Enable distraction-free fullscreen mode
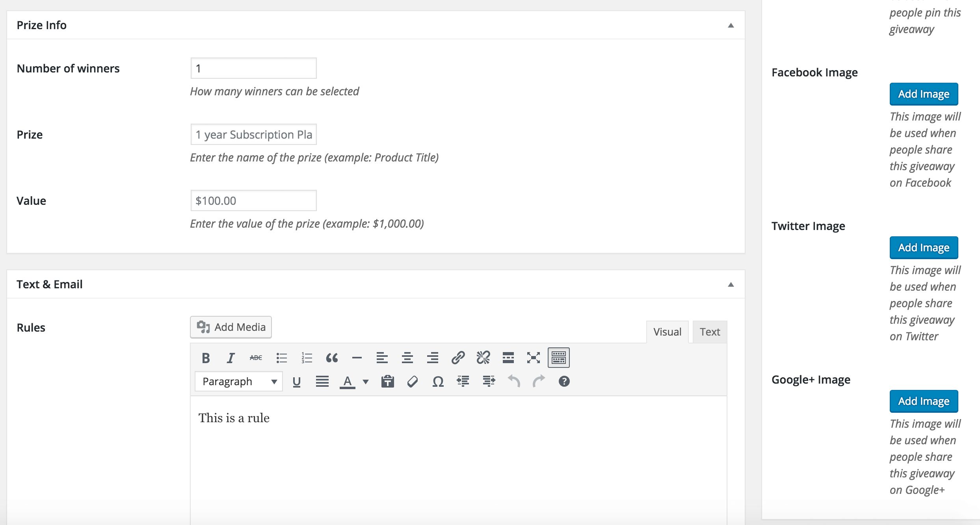Viewport: 980px width, 525px height. tap(533, 358)
